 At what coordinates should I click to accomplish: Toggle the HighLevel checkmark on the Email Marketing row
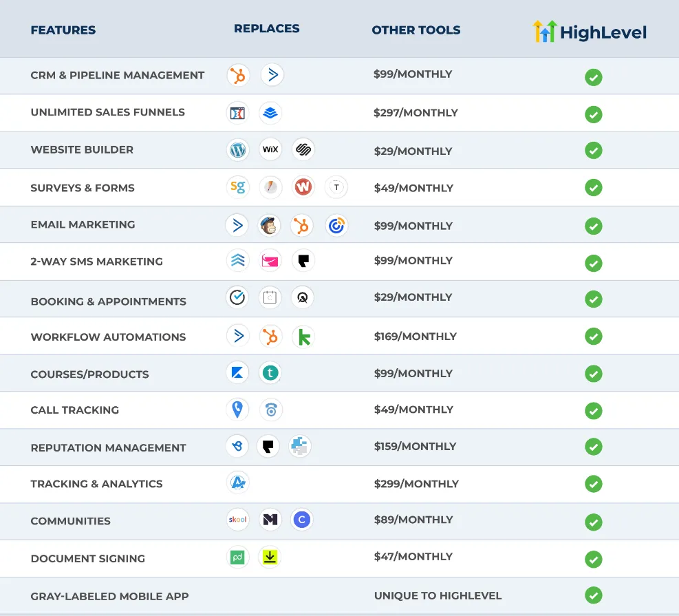tap(594, 226)
